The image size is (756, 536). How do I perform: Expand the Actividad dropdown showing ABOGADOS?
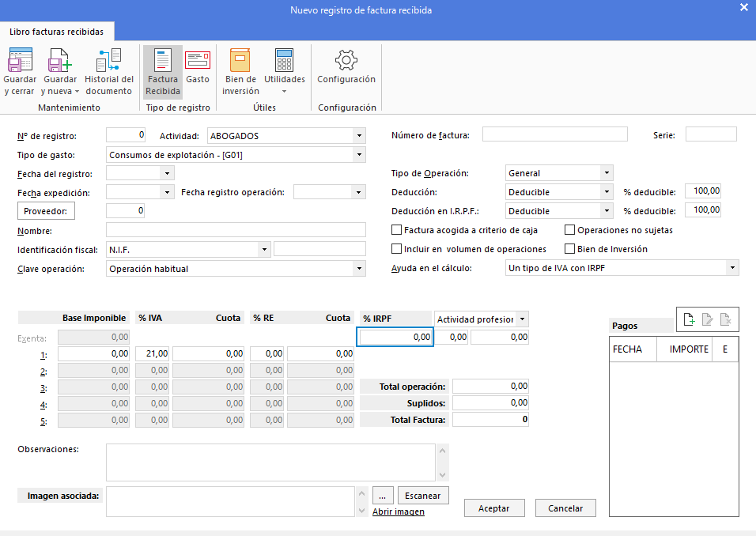click(359, 136)
